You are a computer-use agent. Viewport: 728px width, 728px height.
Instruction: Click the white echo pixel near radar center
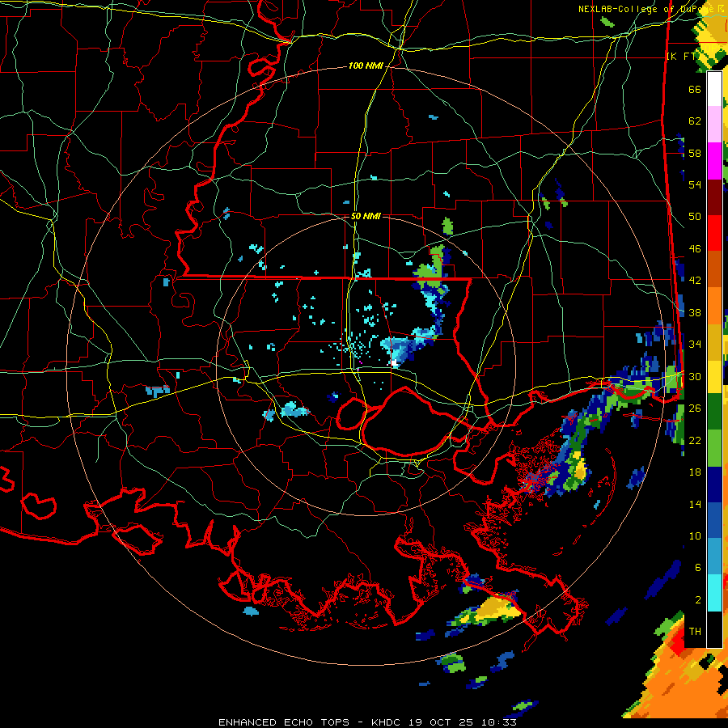pos(394,362)
